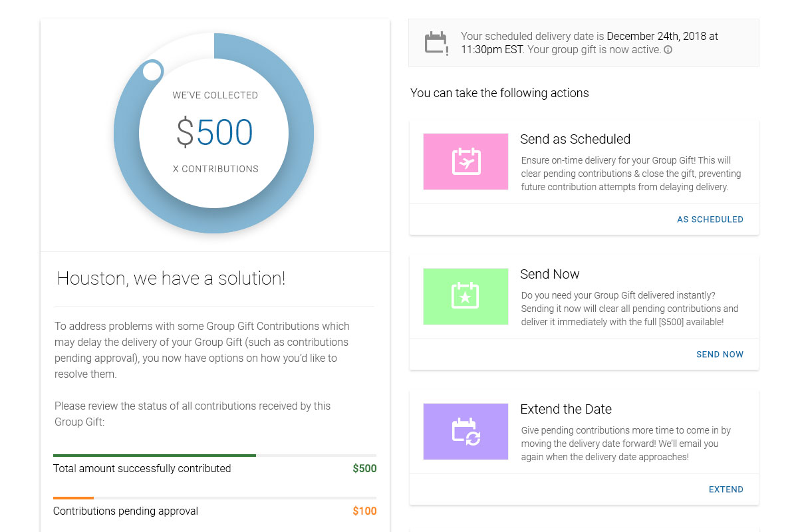The height and width of the screenshot is (532, 798).
Task: Click the scheduled delivery date banner text
Action: click(589, 43)
